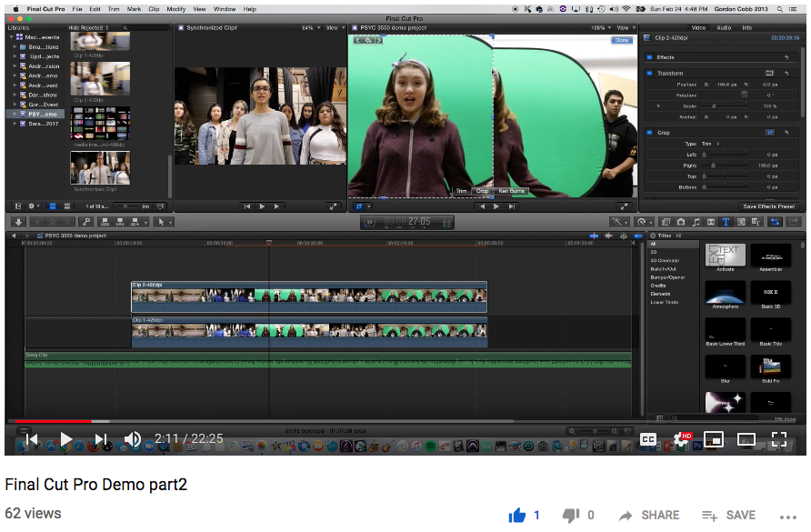
Task: Click the Crop on-screen controls icon
Action: coord(769,133)
